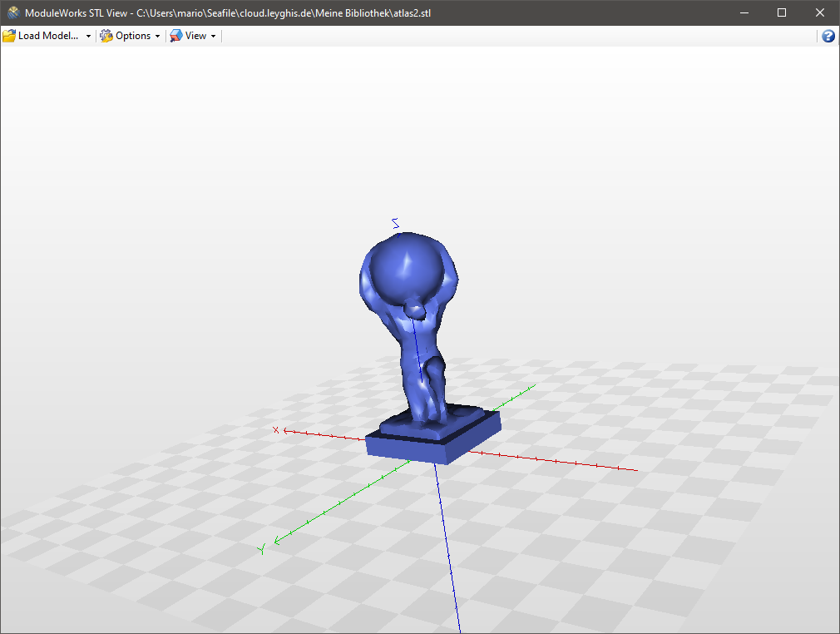Click the Z axis label above the model
The width and height of the screenshot is (840, 634).
tap(396, 223)
